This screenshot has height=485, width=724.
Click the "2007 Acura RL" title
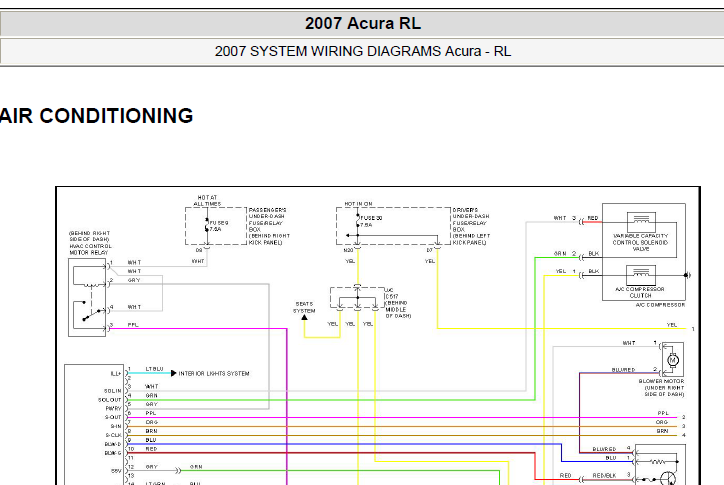coord(363,23)
